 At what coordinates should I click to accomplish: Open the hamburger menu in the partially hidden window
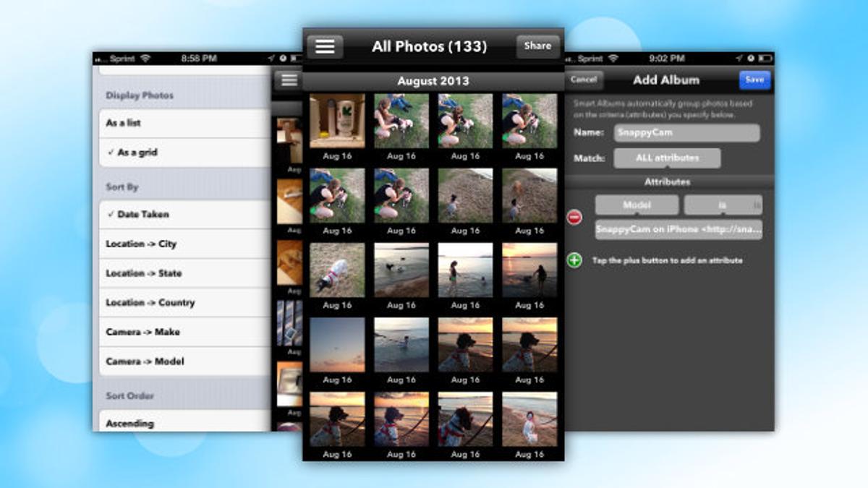(289, 80)
